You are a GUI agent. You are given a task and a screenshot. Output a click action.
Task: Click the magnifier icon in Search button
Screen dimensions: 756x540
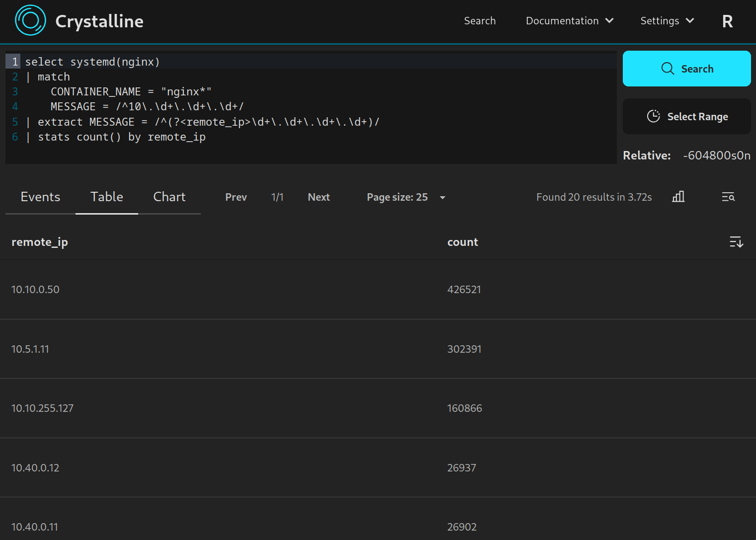(x=668, y=69)
